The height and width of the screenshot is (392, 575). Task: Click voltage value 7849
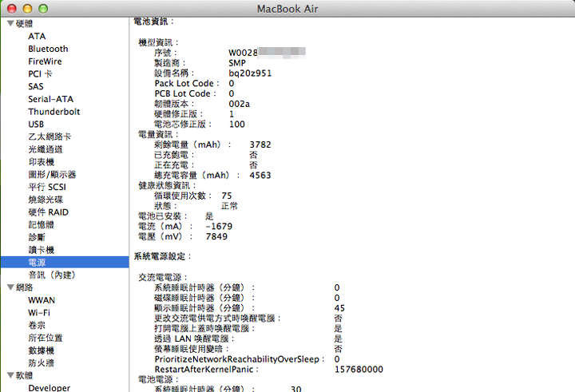[216, 236]
